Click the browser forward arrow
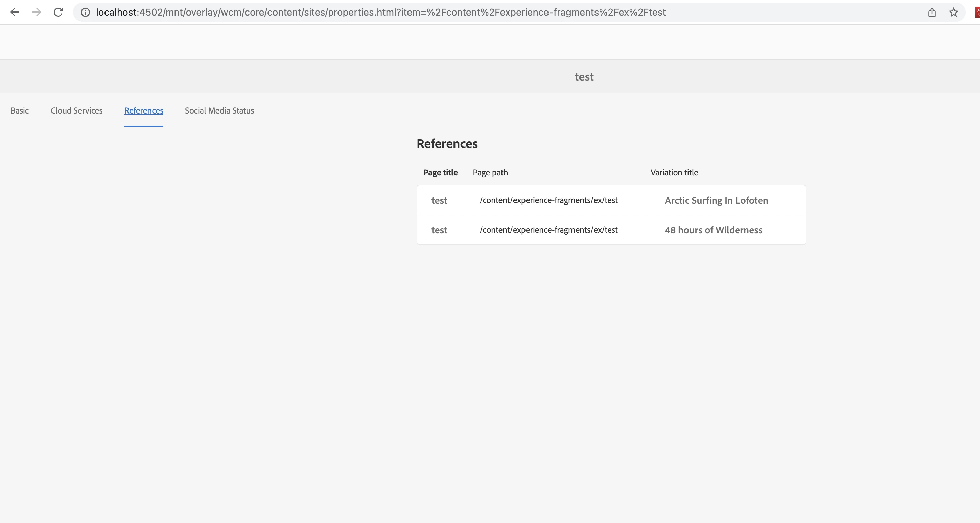 click(x=37, y=12)
